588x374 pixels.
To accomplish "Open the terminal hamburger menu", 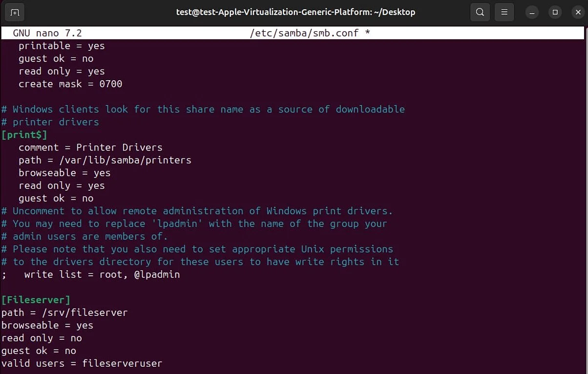I will click(504, 12).
